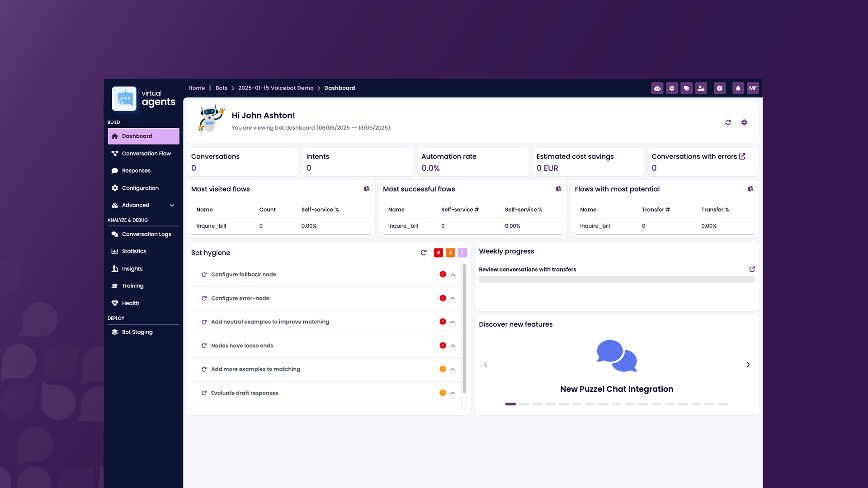Toggle the red 4 hygiene filter badge

[x=438, y=253]
